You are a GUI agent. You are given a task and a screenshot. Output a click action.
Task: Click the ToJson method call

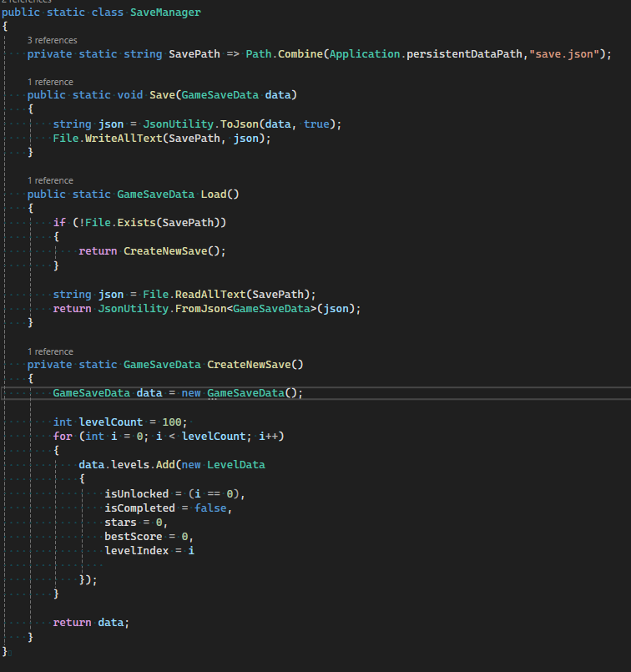(x=239, y=124)
